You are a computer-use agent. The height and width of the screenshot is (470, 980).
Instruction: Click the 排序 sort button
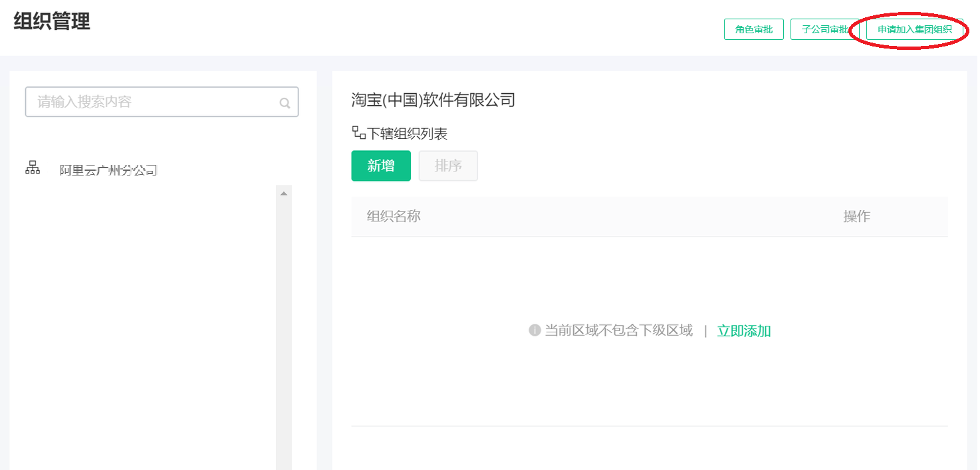point(448,166)
